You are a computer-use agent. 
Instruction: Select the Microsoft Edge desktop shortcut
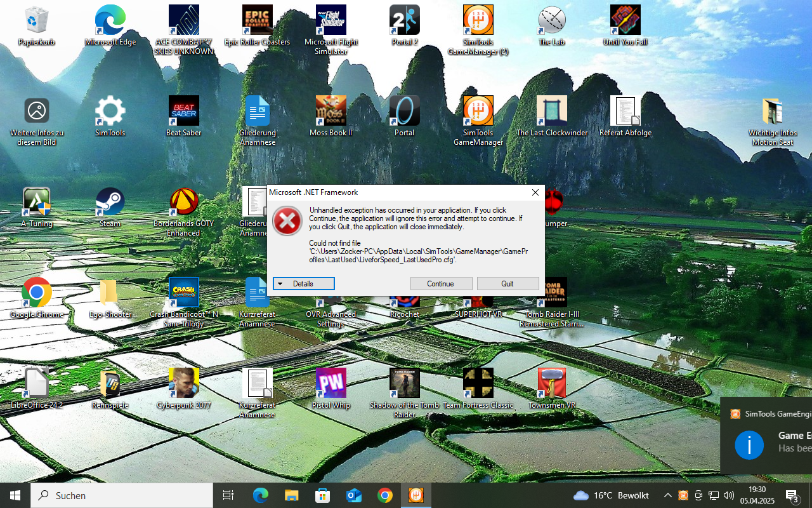pyautogui.click(x=110, y=27)
